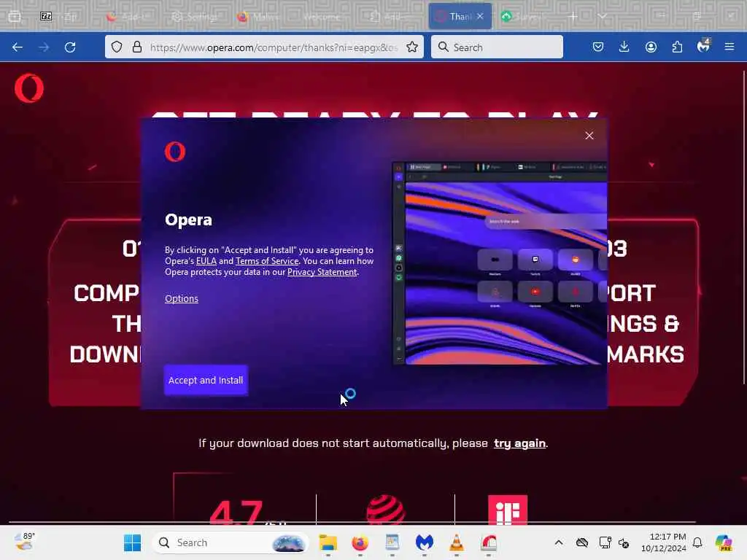747x560 pixels.
Task: View site security via the padlock icon
Action: coord(137,47)
